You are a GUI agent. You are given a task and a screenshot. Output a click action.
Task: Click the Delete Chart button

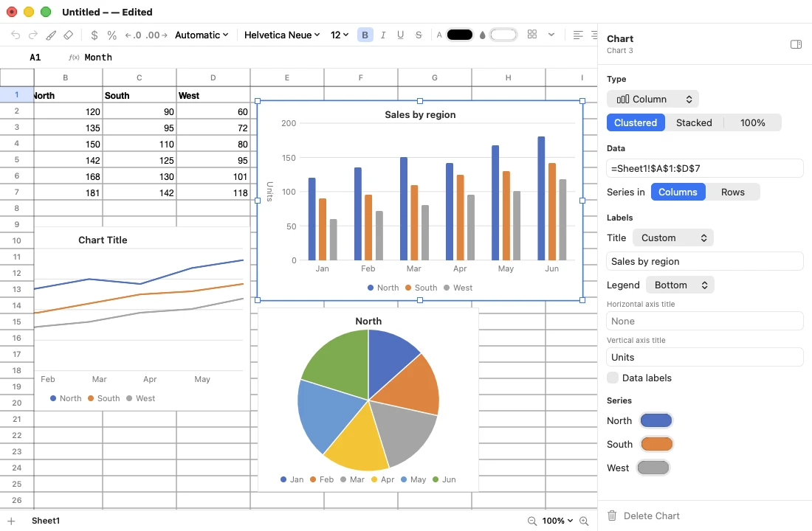click(x=643, y=516)
